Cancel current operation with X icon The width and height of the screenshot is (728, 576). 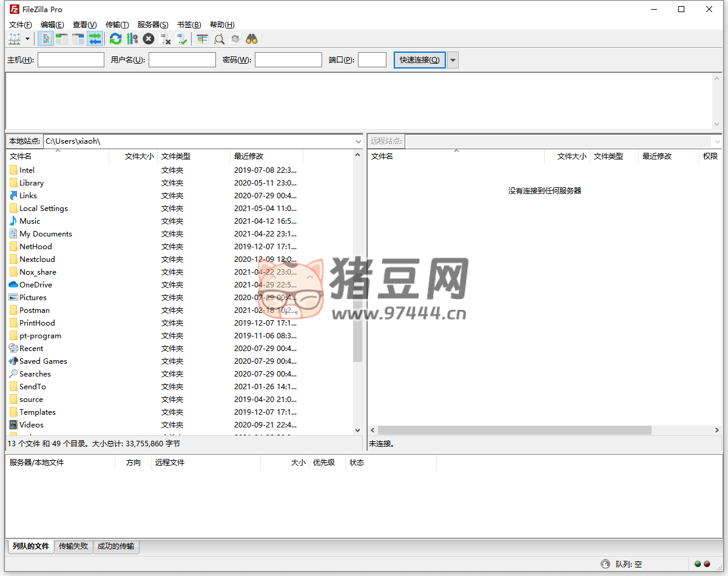(149, 39)
